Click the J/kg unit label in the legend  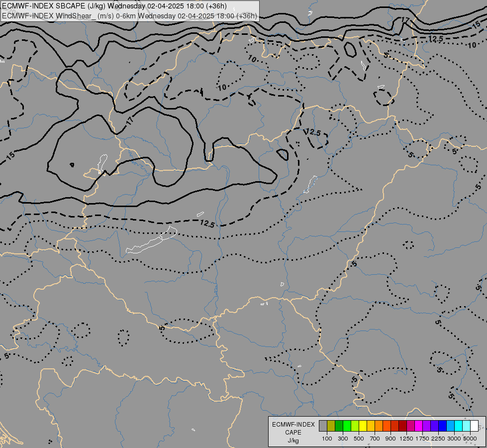(x=293, y=441)
